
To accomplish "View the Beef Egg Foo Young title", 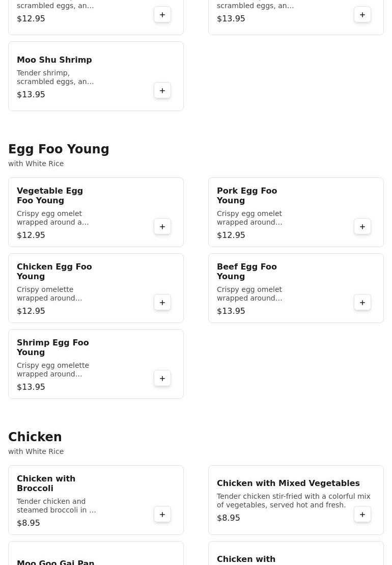I will click(247, 272).
